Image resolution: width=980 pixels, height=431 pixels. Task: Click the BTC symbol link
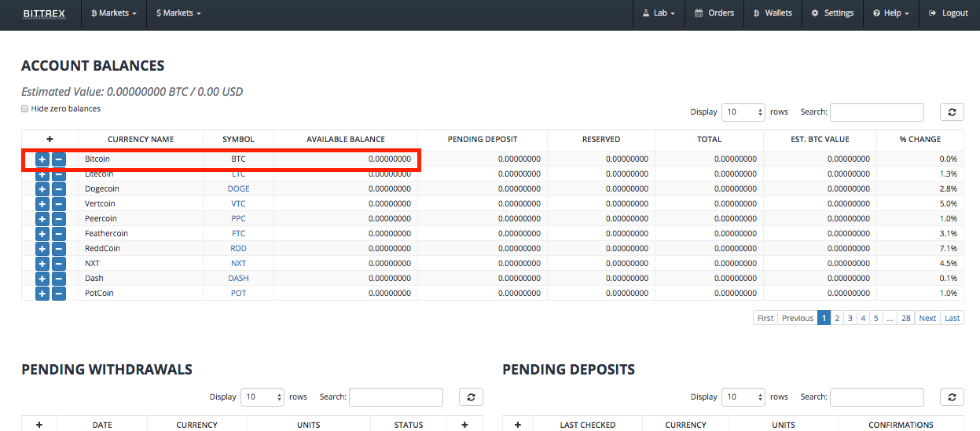[238, 159]
